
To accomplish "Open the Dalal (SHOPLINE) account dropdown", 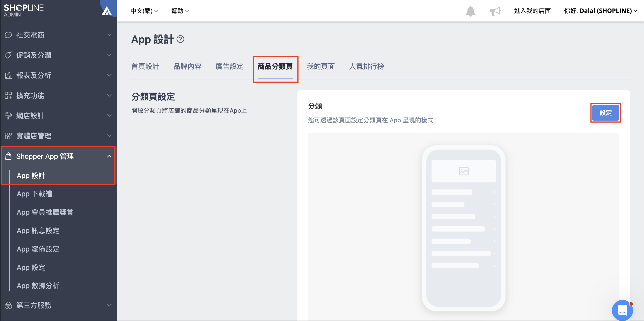I will (601, 11).
